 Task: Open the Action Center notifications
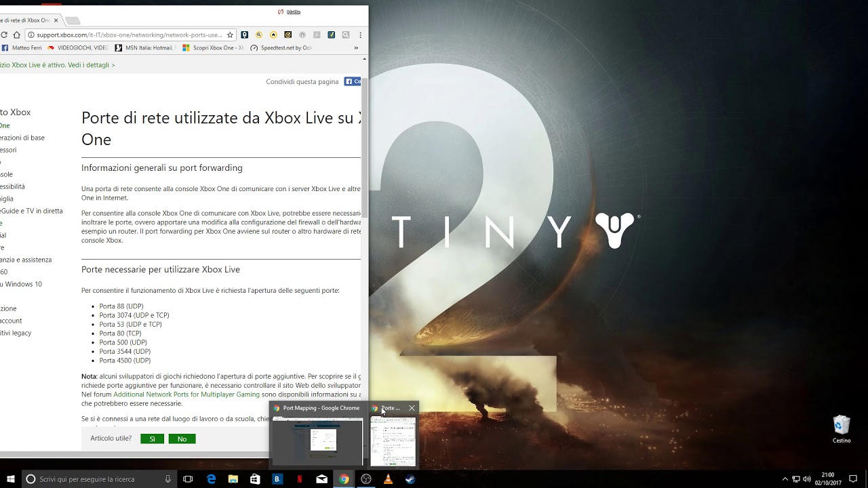coord(853,479)
